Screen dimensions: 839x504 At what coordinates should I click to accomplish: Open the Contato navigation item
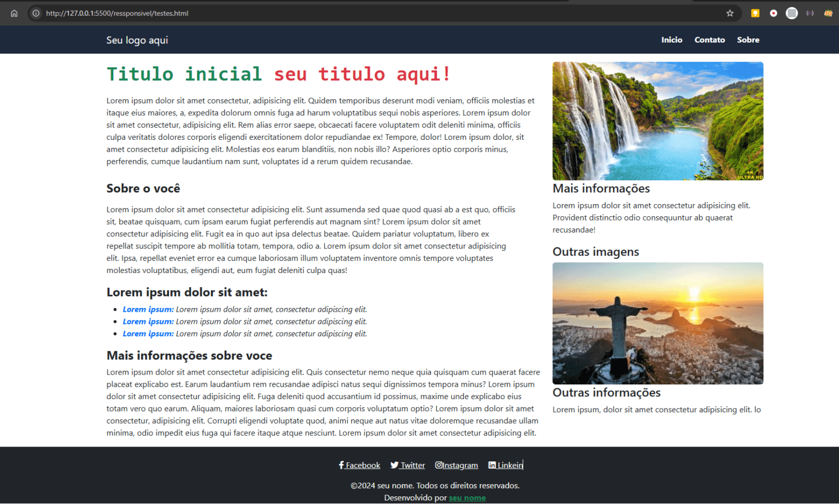tap(710, 39)
